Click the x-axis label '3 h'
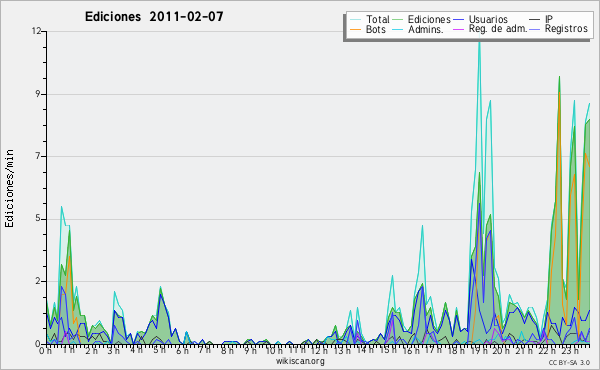 tap(114, 350)
